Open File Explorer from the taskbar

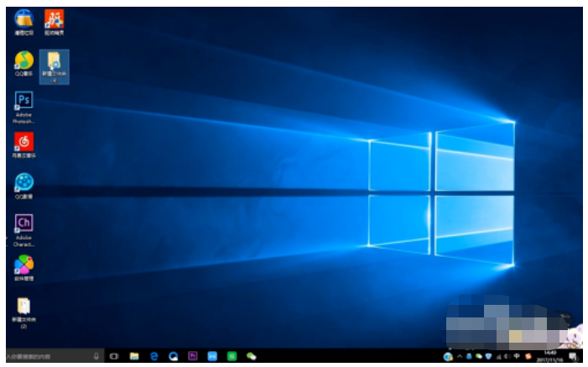point(134,357)
